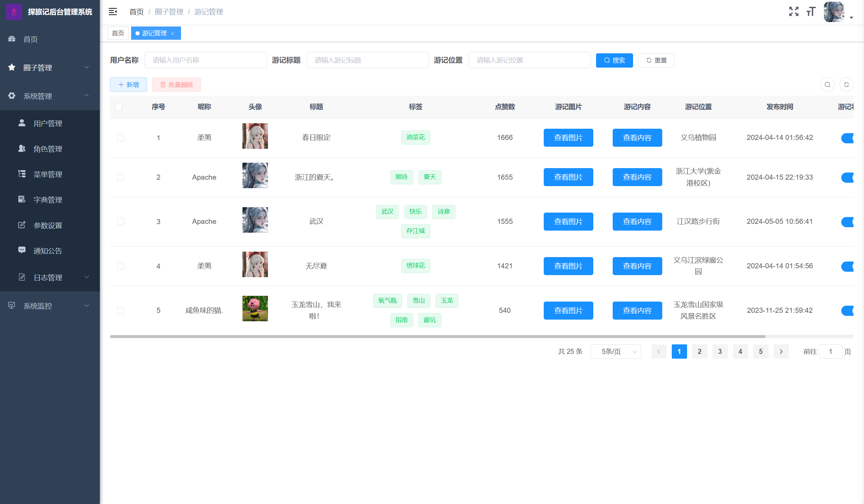Open the 5条/页 page size dropdown
Image resolution: width=864 pixels, height=504 pixels.
coord(615,352)
